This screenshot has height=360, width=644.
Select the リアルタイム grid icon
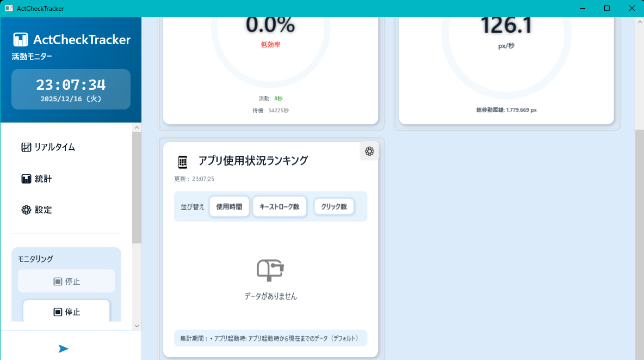pos(26,147)
